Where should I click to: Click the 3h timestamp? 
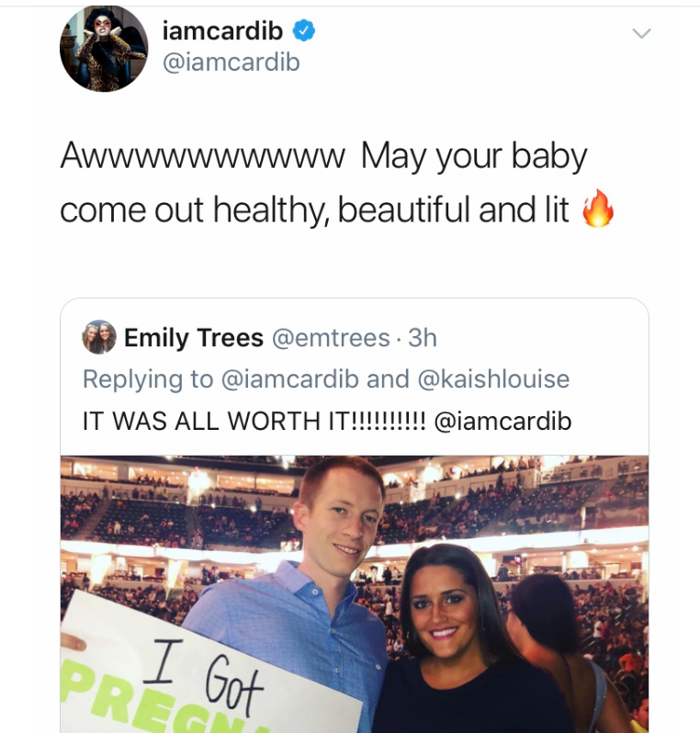[x=423, y=337]
